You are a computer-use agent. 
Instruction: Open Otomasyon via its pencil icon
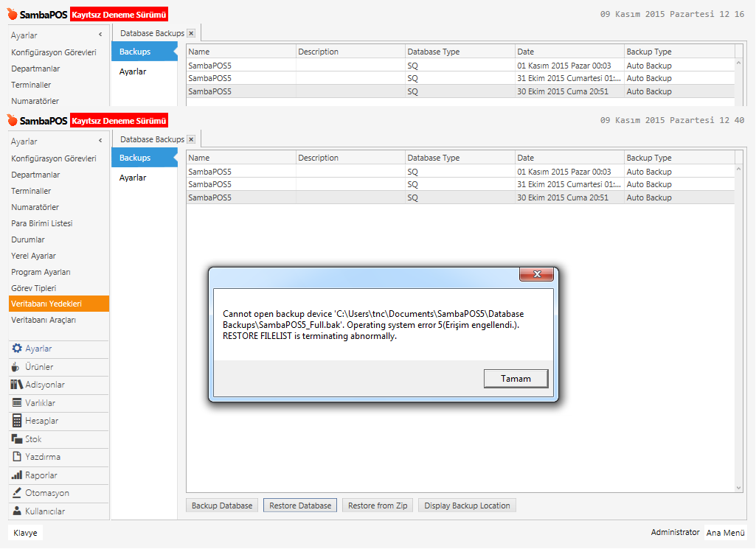click(x=16, y=493)
